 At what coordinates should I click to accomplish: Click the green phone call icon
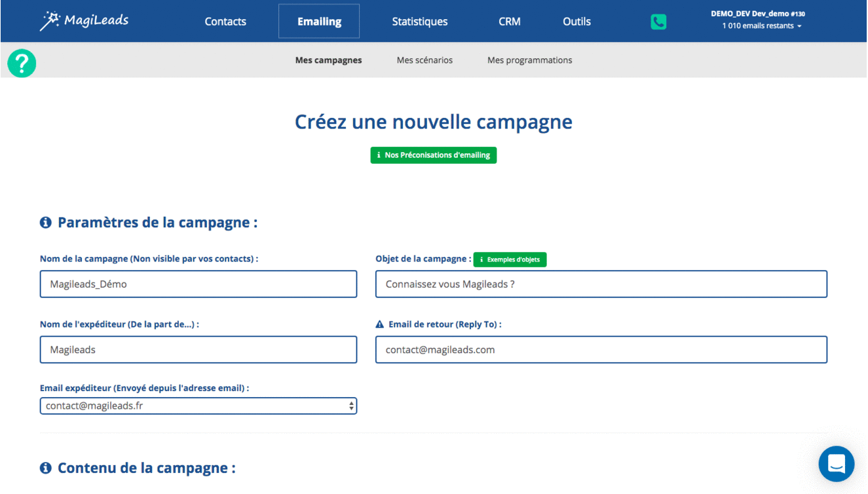[658, 22]
